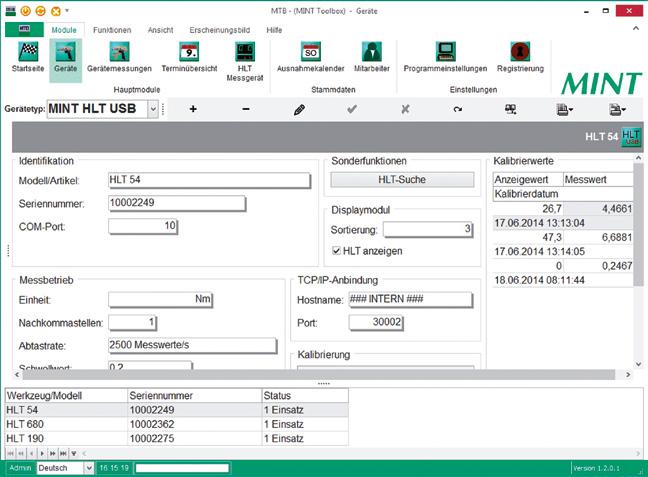Click the COM-Port field

(143, 226)
